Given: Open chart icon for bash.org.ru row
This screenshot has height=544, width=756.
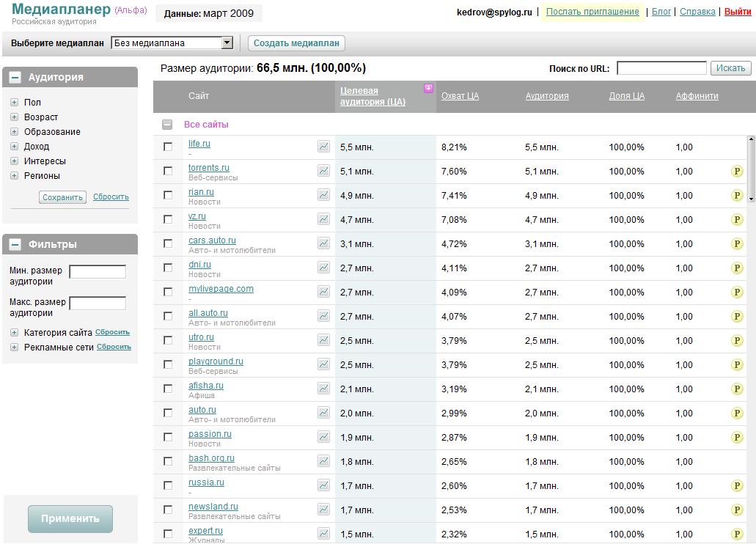Looking at the screenshot, I should 323,460.
